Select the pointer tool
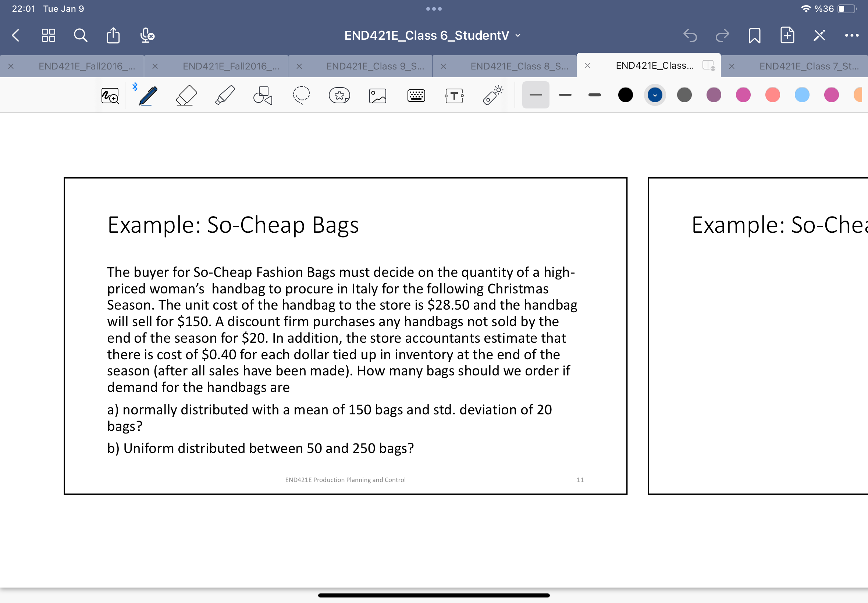868x603 pixels. click(x=493, y=95)
